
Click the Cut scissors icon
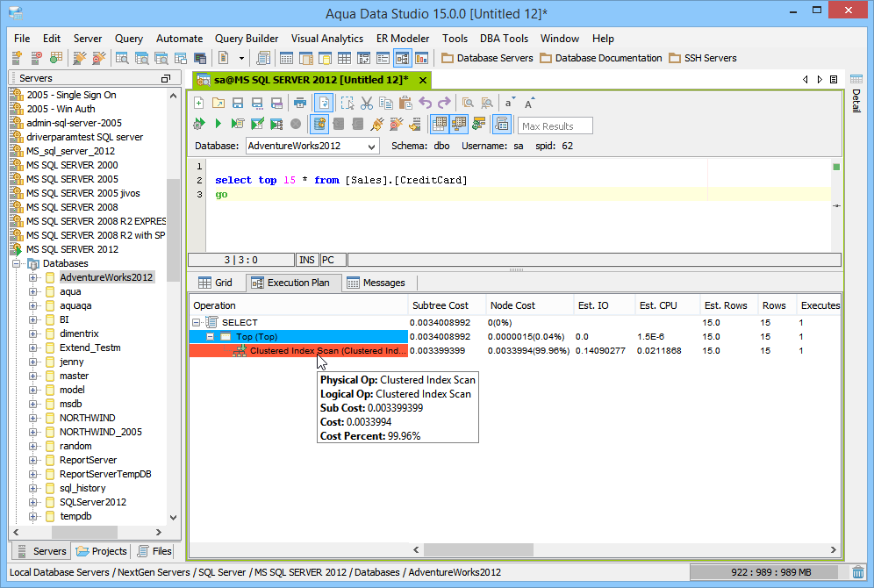(366, 103)
